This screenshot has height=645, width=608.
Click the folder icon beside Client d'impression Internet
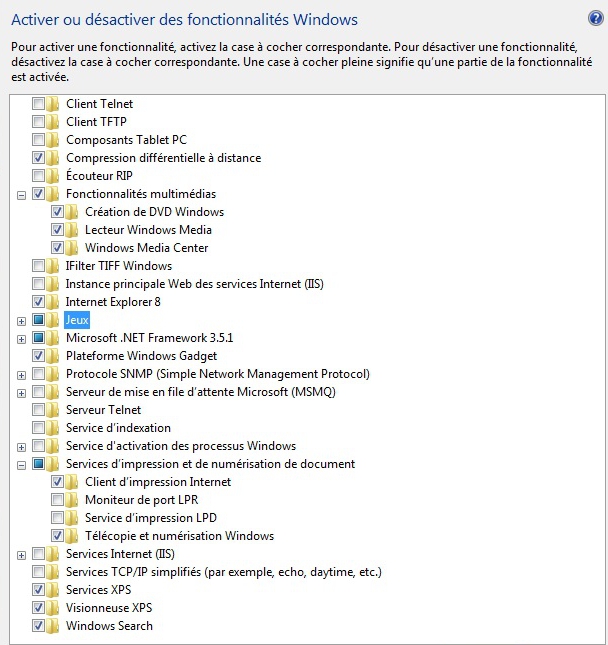pyautogui.click(x=72, y=482)
